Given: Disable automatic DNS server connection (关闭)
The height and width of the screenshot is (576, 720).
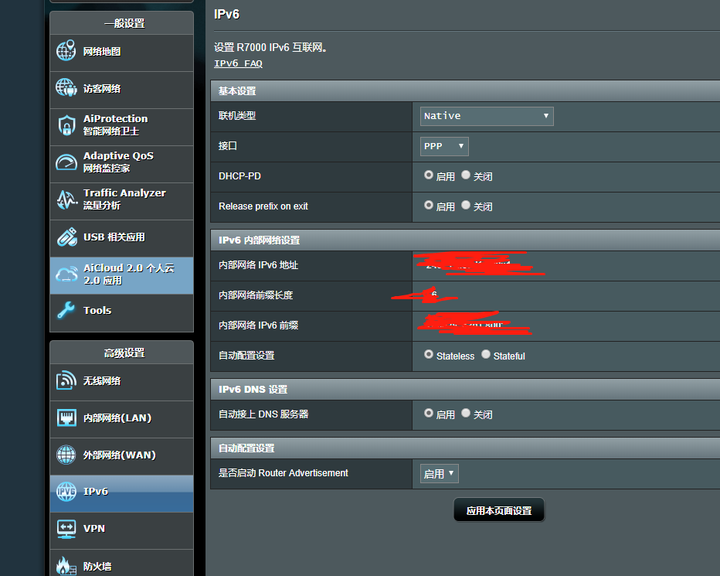Looking at the screenshot, I should pyautogui.click(x=466, y=413).
